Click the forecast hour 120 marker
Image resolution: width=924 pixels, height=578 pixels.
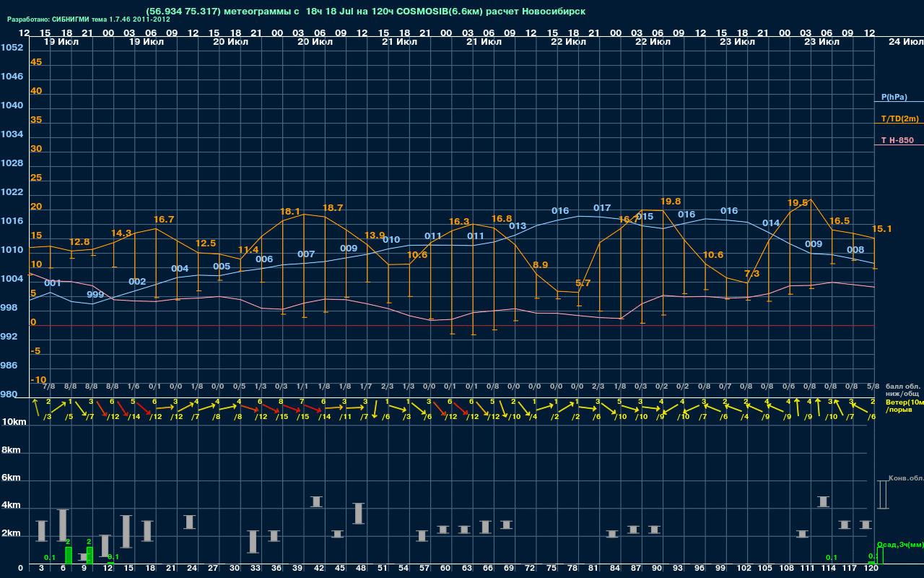(871, 569)
